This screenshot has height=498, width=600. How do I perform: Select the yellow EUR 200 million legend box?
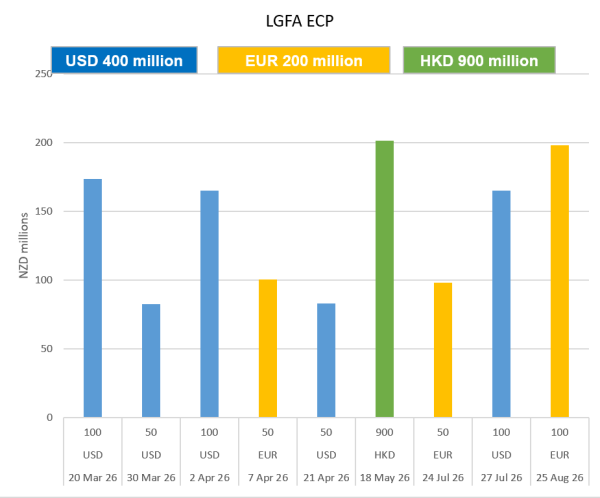[303, 60]
